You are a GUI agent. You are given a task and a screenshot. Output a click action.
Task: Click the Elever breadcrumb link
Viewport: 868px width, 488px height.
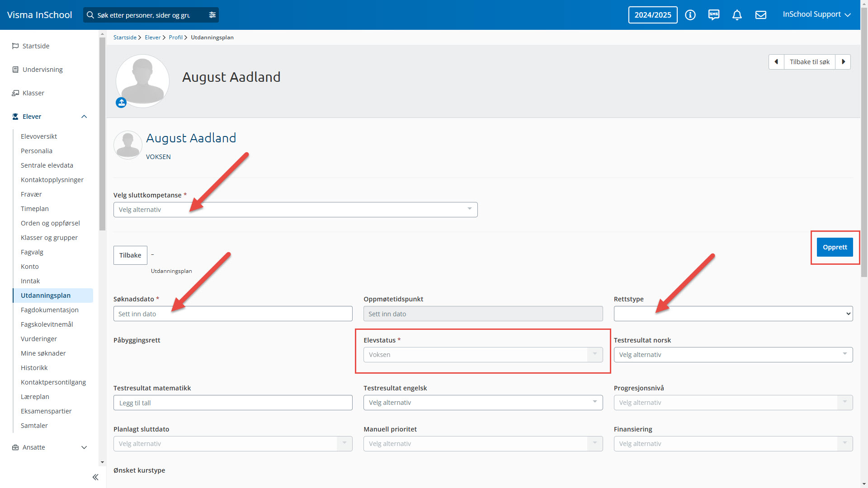[152, 38]
